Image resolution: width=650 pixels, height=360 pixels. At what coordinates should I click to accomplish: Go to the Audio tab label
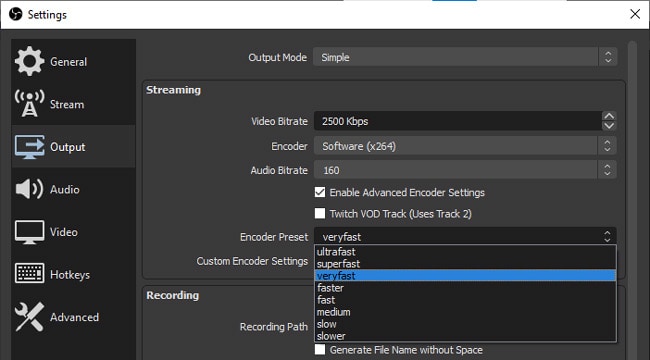(x=65, y=190)
